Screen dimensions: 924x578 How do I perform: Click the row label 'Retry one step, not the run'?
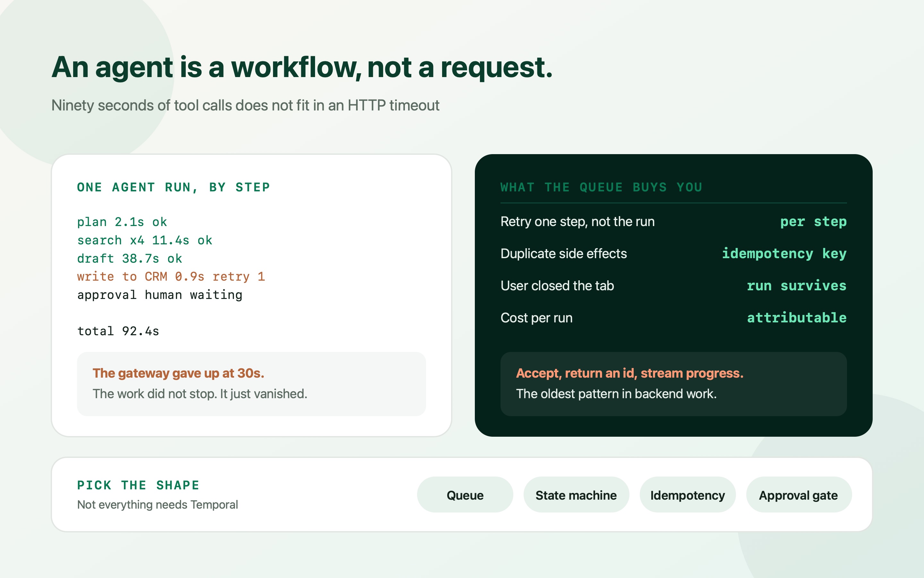(577, 222)
